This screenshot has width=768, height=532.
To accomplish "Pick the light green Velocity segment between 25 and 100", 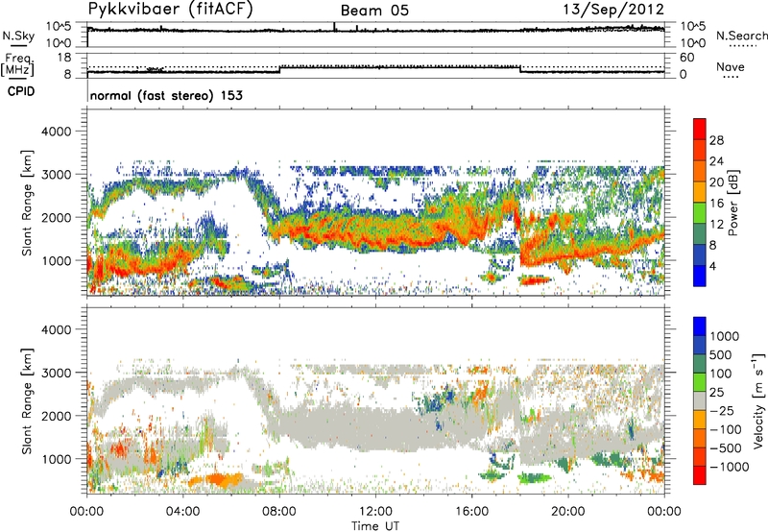I will tap(700, 382).
